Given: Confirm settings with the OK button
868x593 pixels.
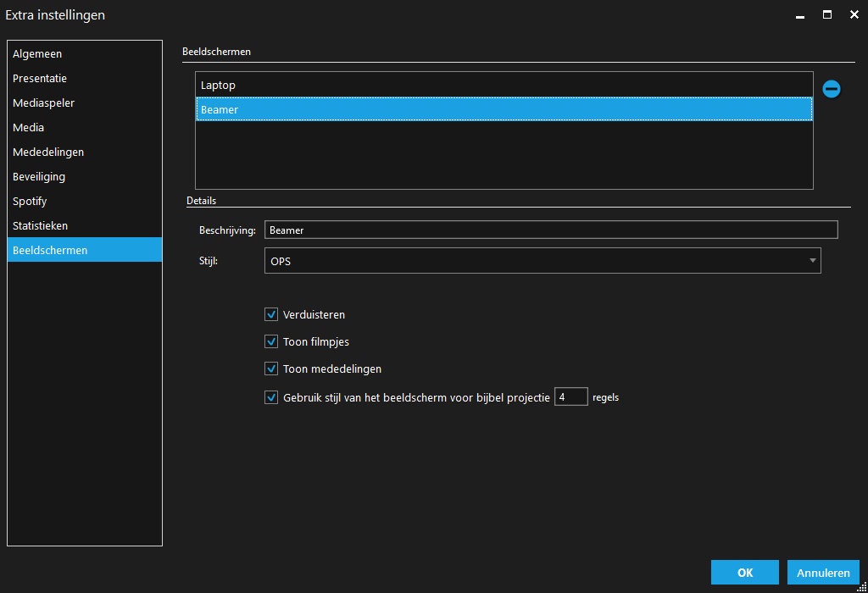Looking at the screenshot, I should pyautogui.click(x=744, y=573).
